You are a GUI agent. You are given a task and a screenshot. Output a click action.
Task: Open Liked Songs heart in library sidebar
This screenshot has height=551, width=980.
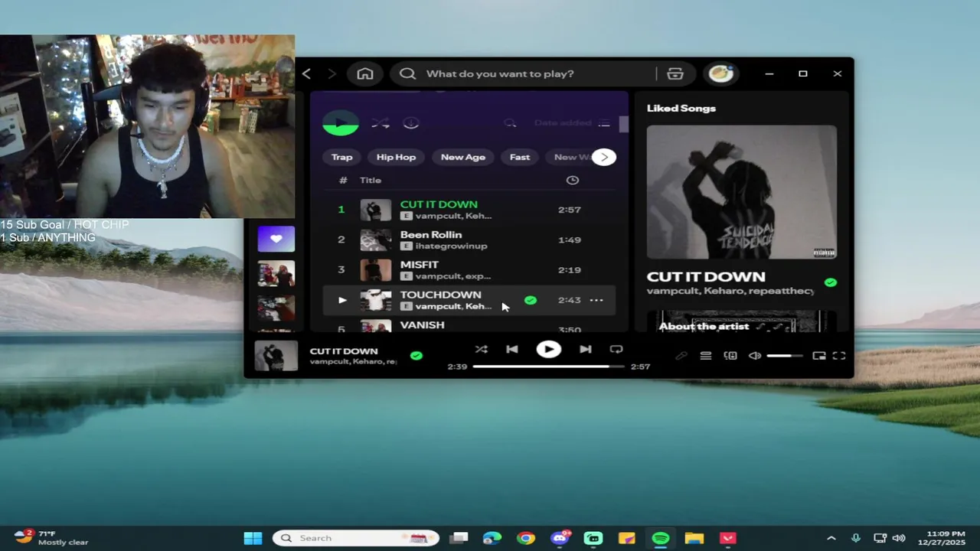tap(276, 239)
